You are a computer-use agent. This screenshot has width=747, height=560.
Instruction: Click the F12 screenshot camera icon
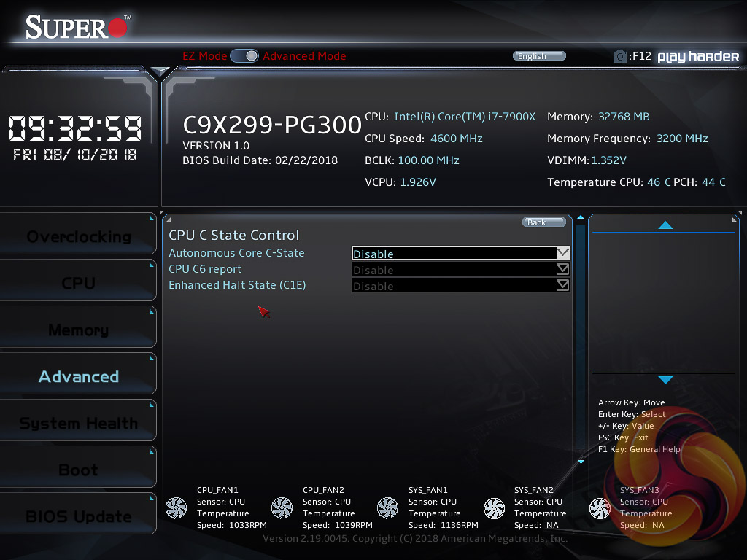pyautogui.click(x=619, y=57)
